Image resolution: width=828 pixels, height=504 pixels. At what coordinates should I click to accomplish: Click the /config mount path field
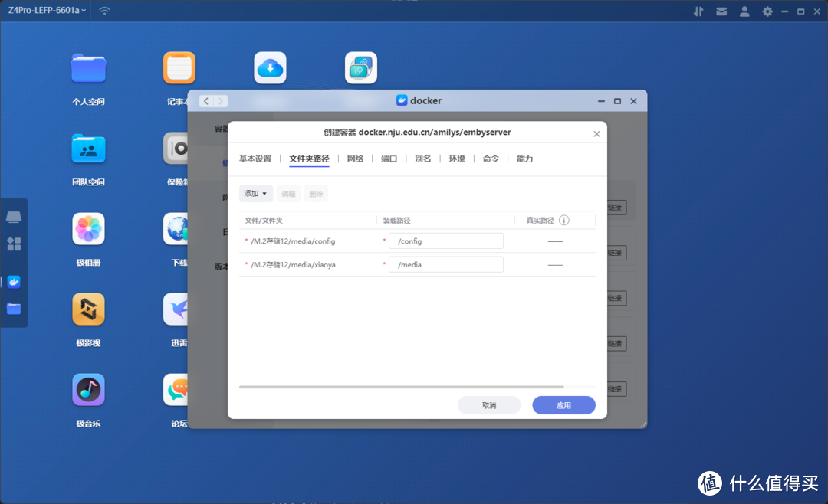pyautogui.click(x=446, y=241)
